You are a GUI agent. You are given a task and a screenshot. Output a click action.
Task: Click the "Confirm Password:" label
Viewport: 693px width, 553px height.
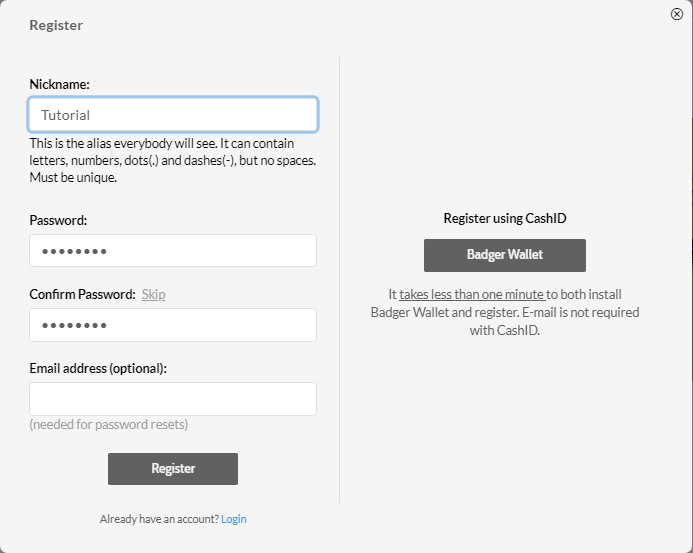click(83, 294)
